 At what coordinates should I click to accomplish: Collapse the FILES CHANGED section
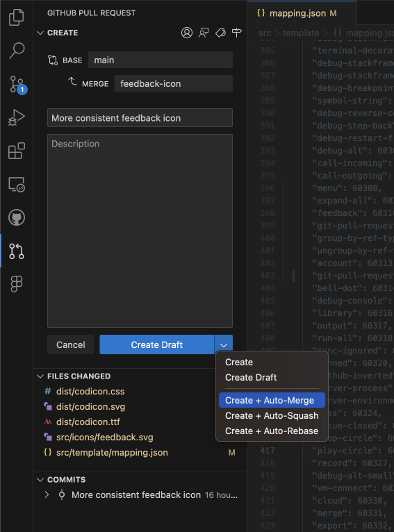40,376
